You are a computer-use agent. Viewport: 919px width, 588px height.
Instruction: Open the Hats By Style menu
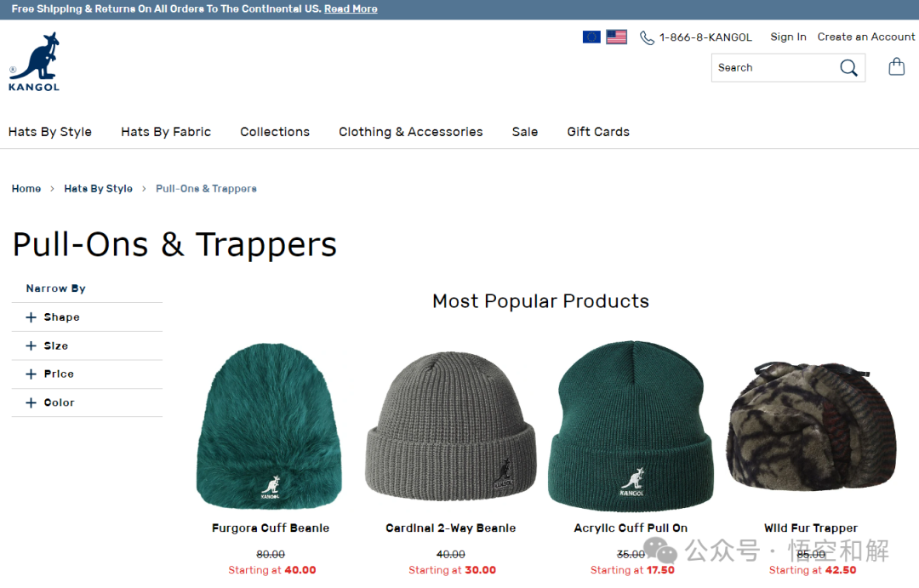pos(50,132)
